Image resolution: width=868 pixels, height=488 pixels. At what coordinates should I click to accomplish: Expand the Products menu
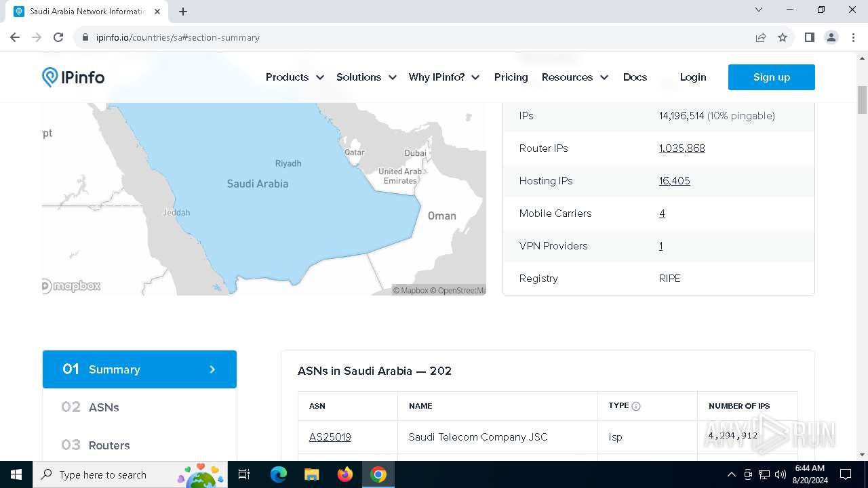pos(295,77)
